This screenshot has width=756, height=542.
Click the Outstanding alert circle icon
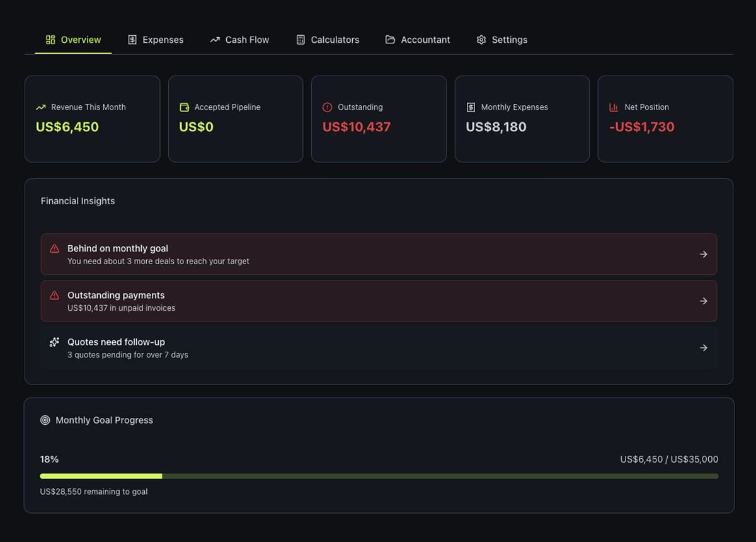[327, 107]
